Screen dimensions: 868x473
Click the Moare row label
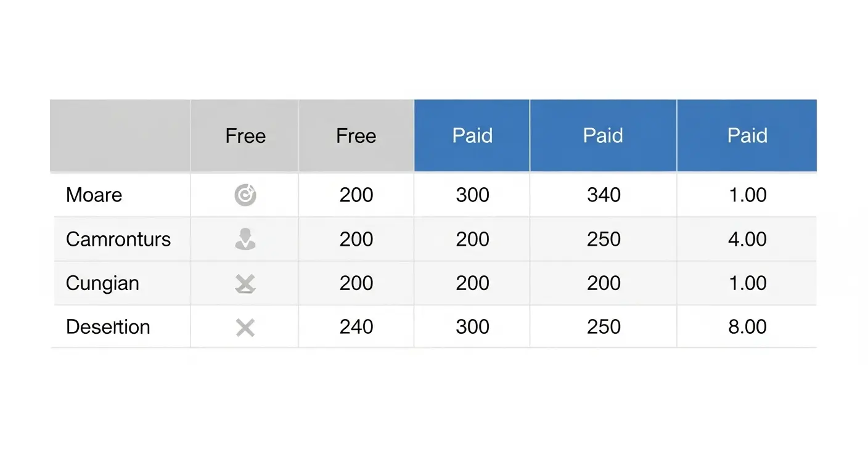tap(94, 195)
